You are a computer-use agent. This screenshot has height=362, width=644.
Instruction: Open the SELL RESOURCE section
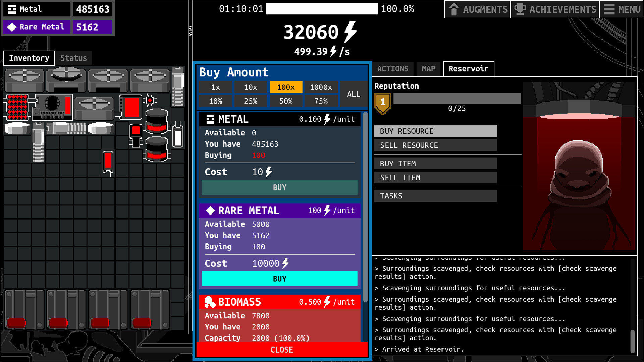pyautogui.click(x=435, y=145)
